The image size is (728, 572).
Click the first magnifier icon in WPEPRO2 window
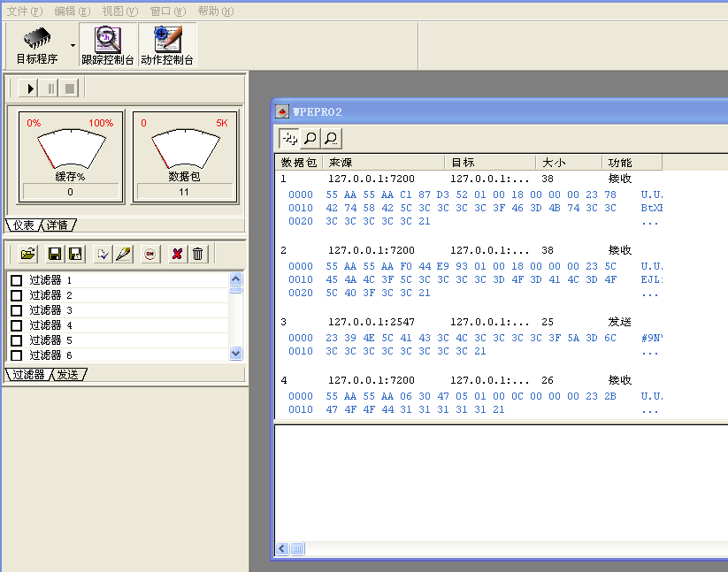coord(310,138)
